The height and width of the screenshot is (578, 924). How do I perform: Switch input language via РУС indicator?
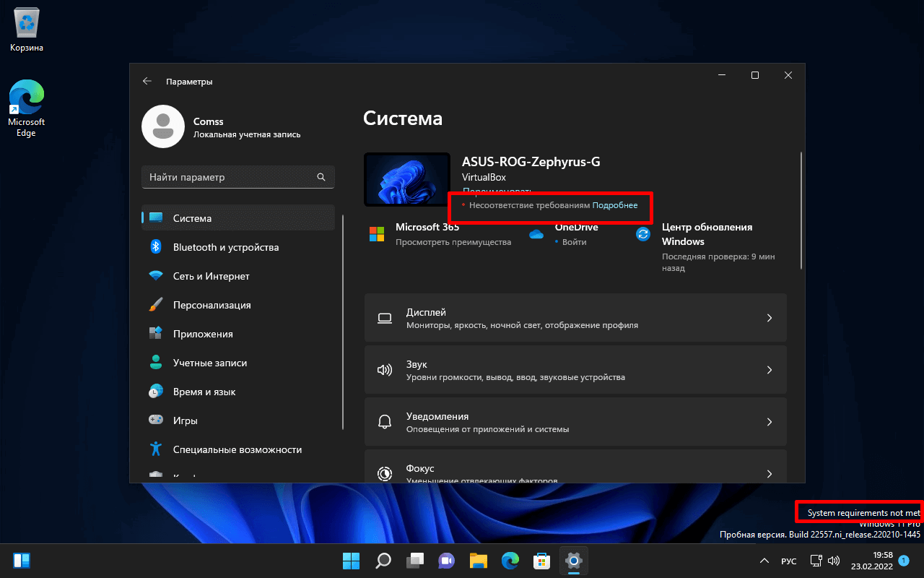click(789, 561)
